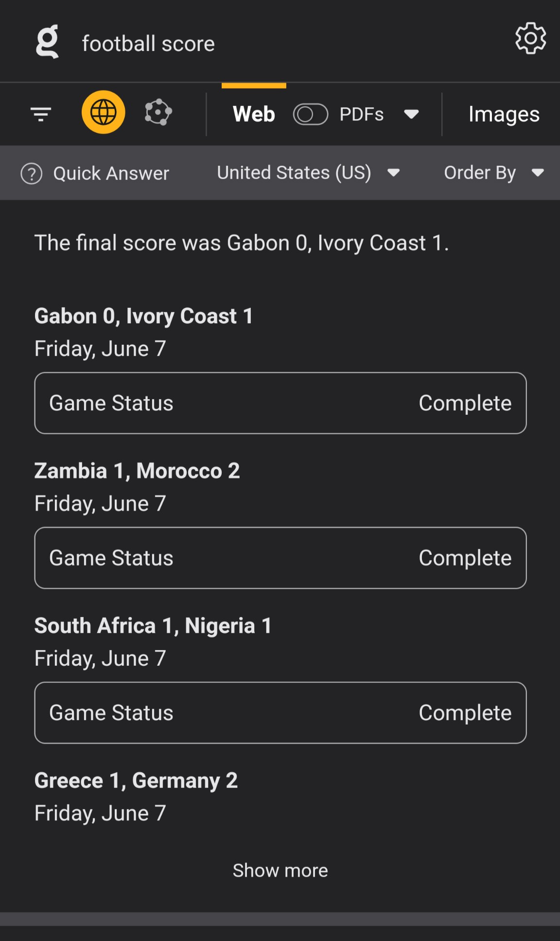Select the network nodes icon

tap(158, 112)
